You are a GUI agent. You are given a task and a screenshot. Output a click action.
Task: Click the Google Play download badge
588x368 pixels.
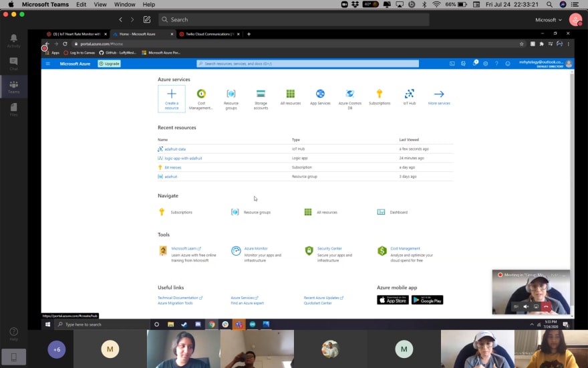point(427,300)
